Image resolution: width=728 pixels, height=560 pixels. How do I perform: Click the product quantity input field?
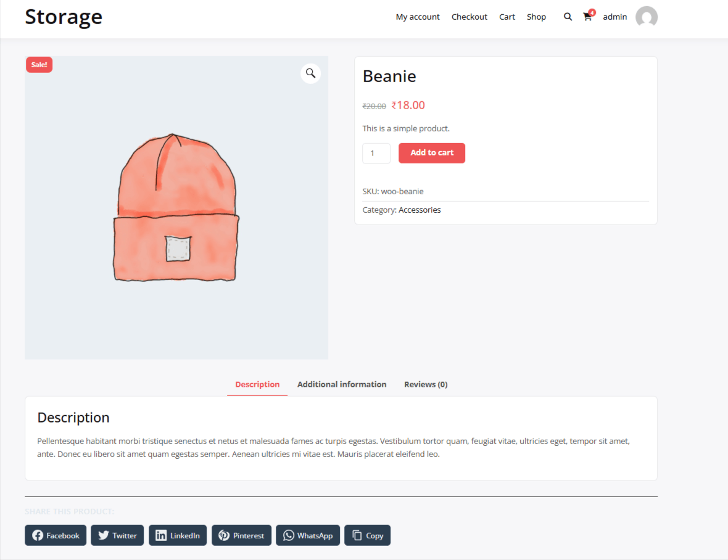click(x=376, y=154)
